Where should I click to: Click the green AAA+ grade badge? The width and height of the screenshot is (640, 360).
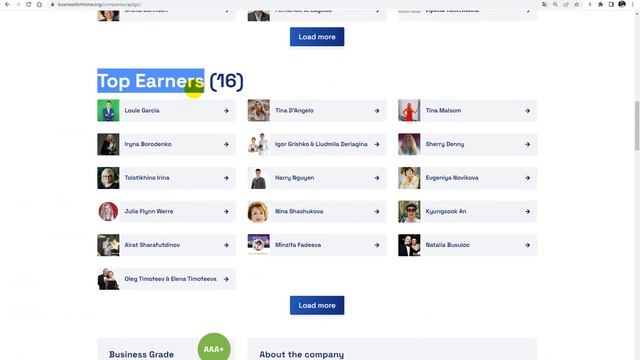click(x=214, y=348)
